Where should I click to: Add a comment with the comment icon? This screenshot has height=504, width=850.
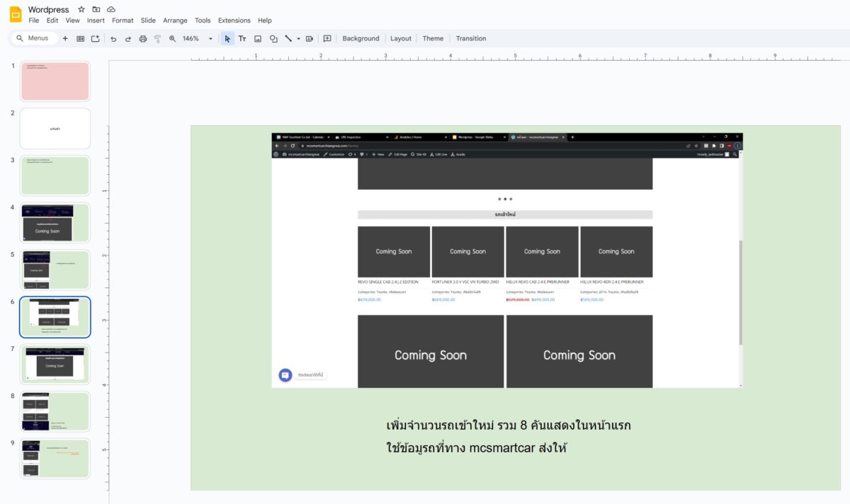327,39
